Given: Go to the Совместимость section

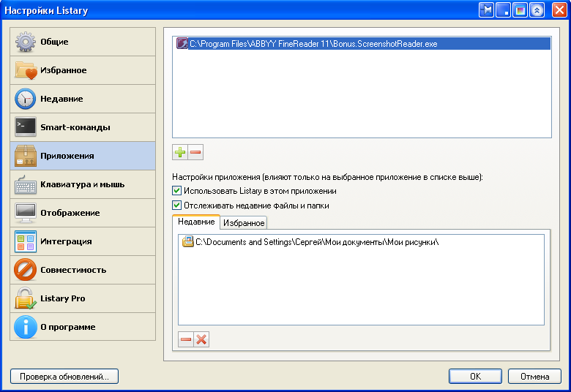Looking at the screenshot, I should (83, 270).
